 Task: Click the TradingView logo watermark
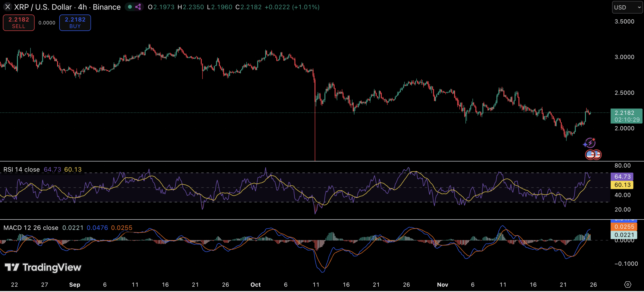tap(43, 267)
